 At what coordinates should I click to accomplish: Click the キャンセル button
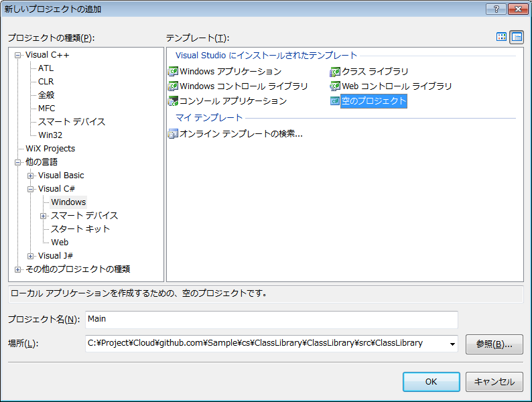pos(494,382)
